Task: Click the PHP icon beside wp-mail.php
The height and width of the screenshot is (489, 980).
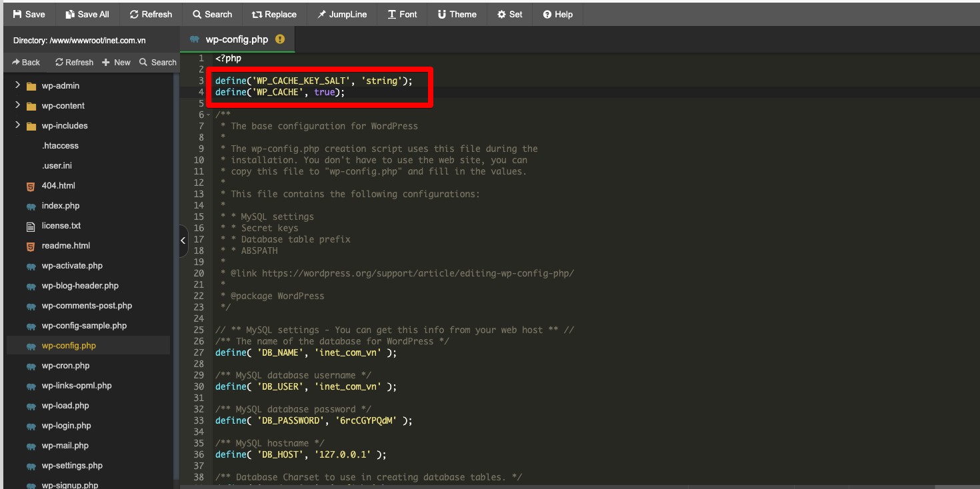Action: (31, 446)
